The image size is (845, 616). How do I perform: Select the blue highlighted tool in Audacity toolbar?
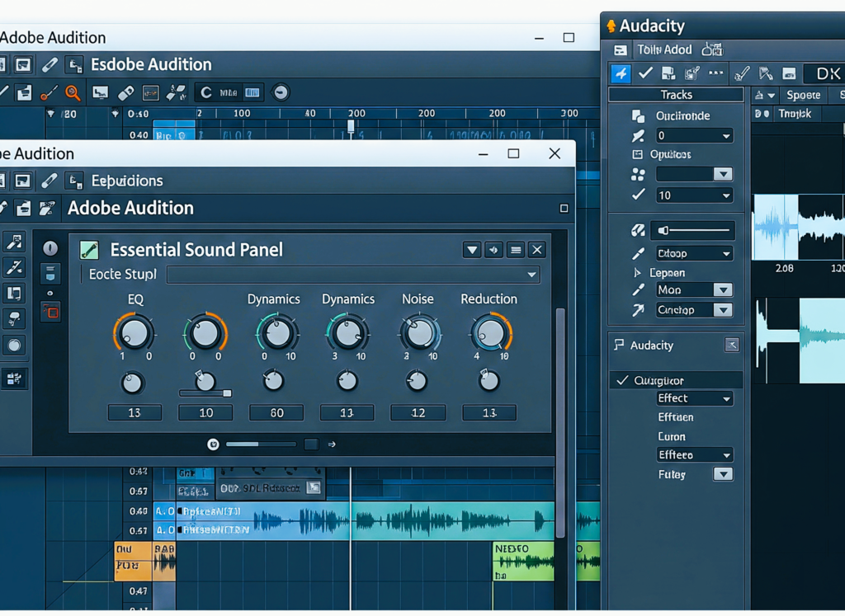tap(621, 73)
